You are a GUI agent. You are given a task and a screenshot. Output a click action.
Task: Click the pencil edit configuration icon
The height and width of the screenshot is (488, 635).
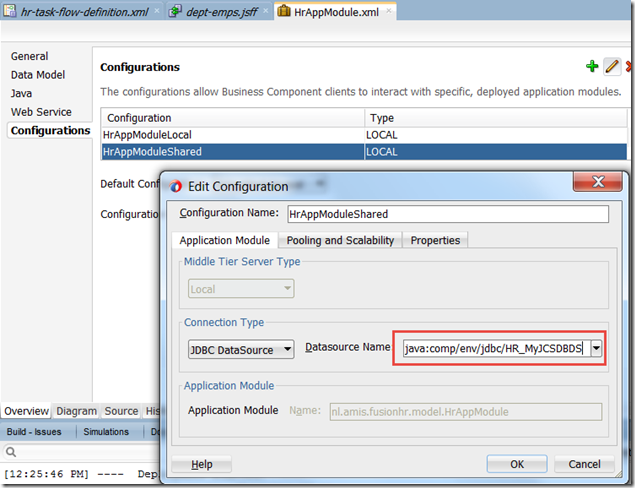tap(611, 66)
